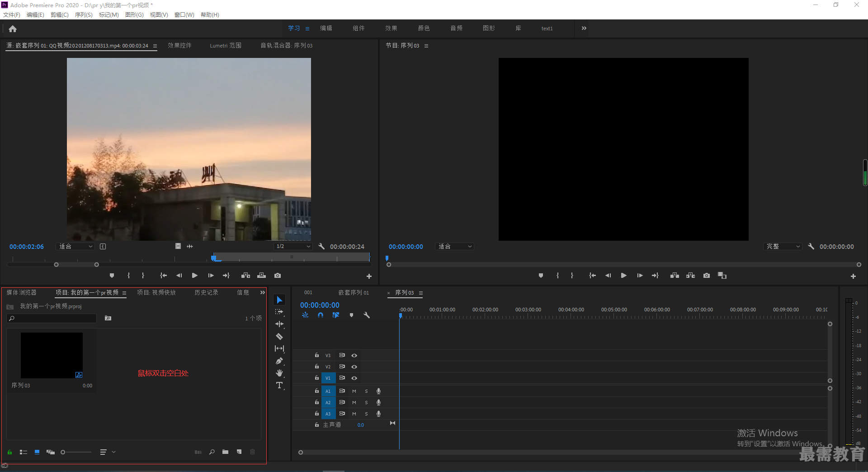
Task: Click Overwrite button in Source monitor
Action: (262, 275)
